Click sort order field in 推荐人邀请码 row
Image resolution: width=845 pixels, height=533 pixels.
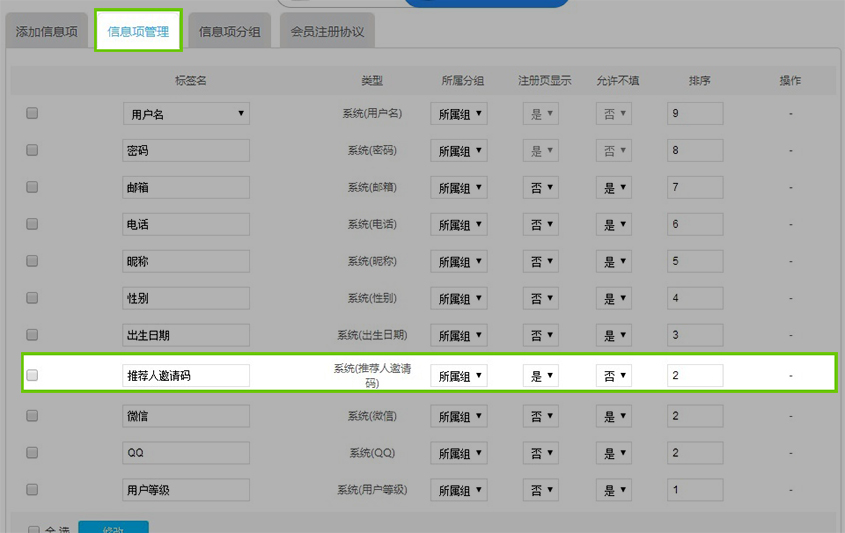pyautogui.click(x=695, y=376)
